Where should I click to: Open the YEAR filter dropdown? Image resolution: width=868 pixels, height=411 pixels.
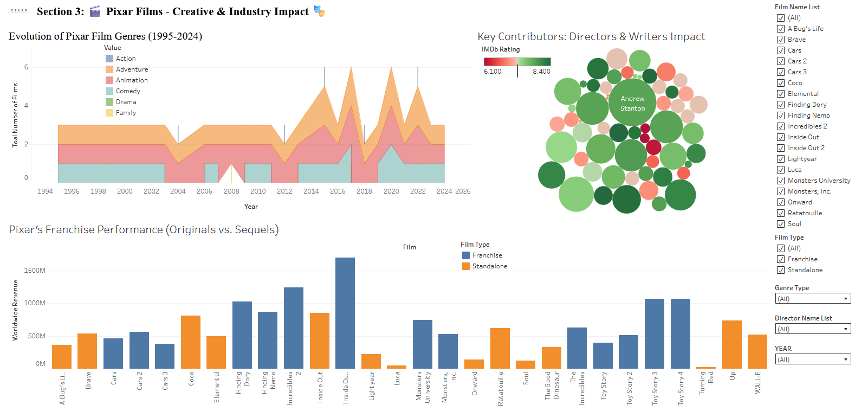point(813,359)
